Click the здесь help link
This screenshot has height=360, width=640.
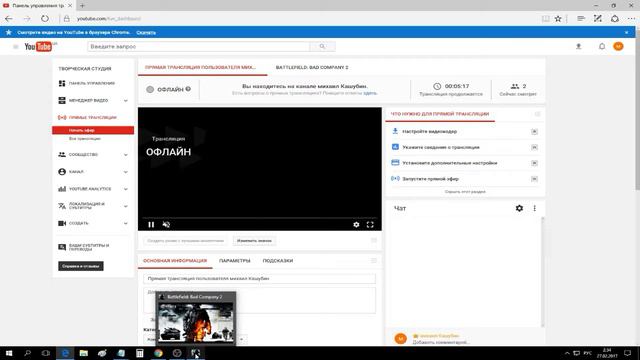coord(370,93)
